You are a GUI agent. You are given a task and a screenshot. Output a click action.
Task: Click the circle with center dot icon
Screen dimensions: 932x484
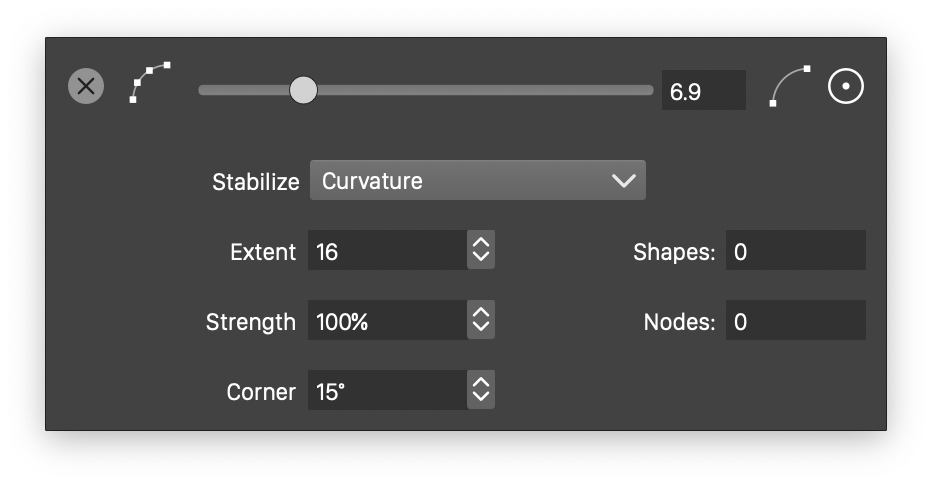tap(846, 87)
